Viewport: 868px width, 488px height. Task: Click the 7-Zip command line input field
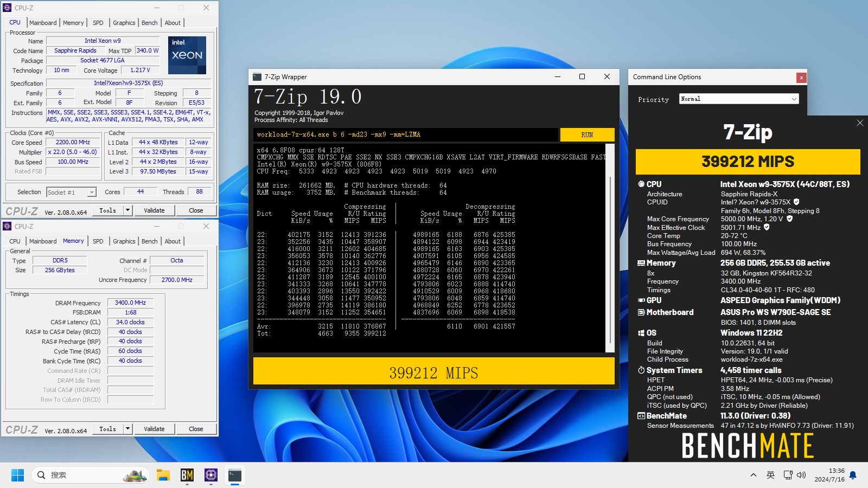click(406, 134)
